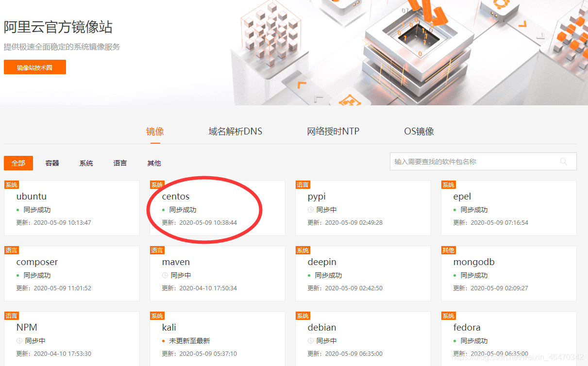This screenshot has width=588, height=366.
Task: Click the pypi 同步中 status text
Action: click(326, 210)
